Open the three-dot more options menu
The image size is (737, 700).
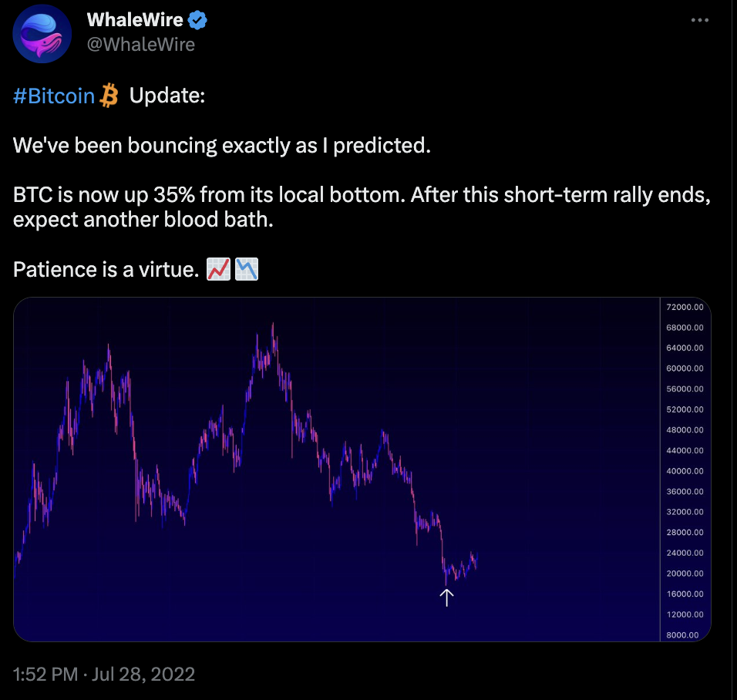coord(699,20)
